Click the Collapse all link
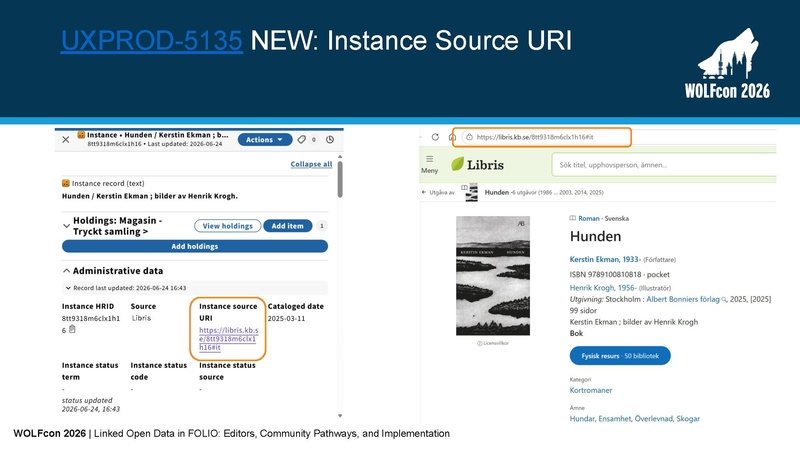800x450 pixels. (x=311, y=164)
